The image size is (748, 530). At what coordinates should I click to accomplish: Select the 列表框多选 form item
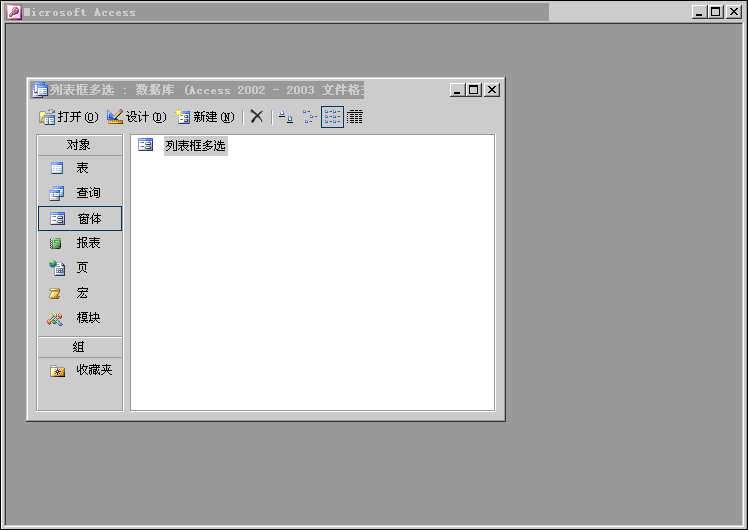[x=196, y=145]
